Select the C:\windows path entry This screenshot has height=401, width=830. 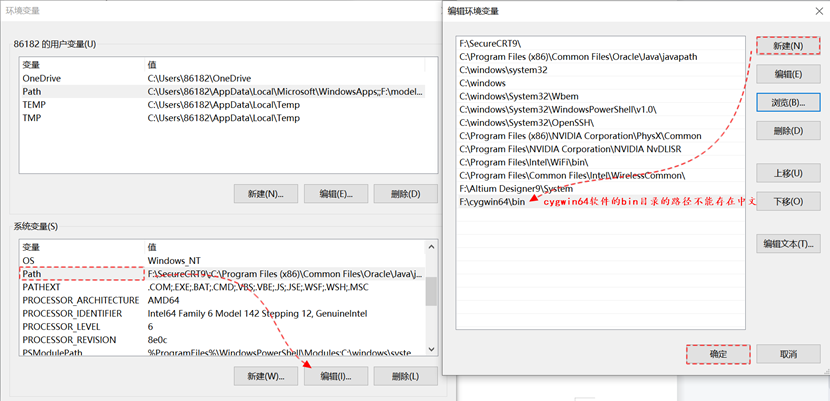[600, 83]
